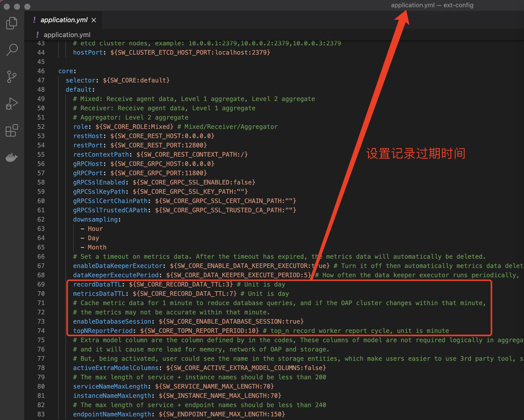Click the 'metricsDataTTL' key on line 70
This screenshot has height=420, width=524.
point(99,293)
